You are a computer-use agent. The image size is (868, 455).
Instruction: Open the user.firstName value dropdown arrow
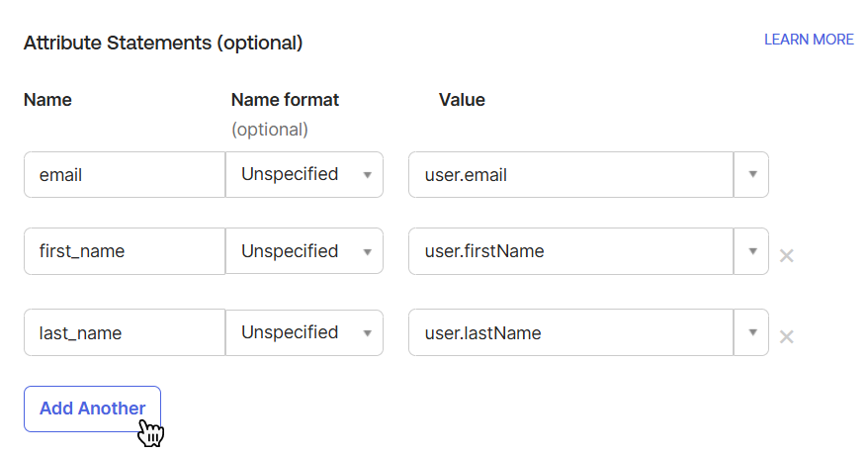coord(751,252)
